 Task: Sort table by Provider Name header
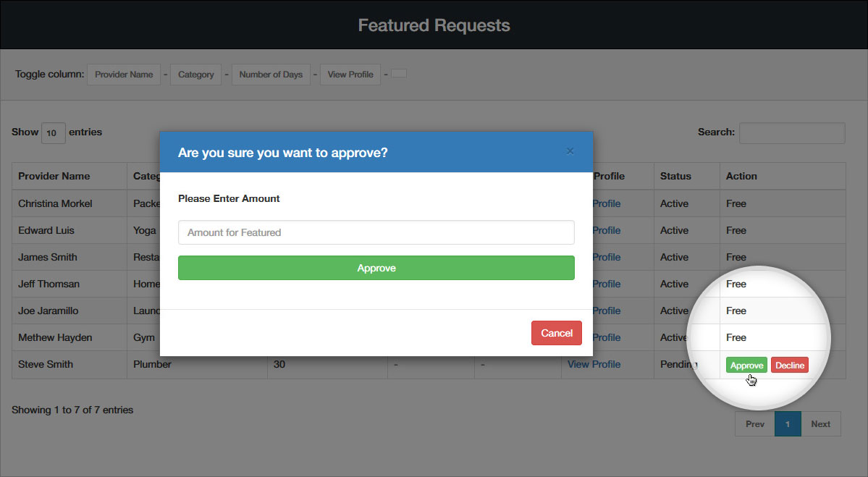tap(54, 176)
